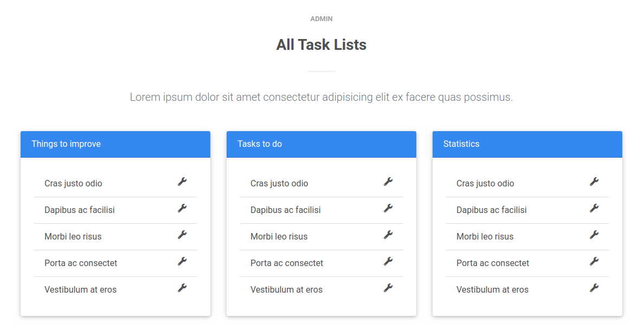
Task: Click the All Task Lists heading
Action: click(321, 44)
